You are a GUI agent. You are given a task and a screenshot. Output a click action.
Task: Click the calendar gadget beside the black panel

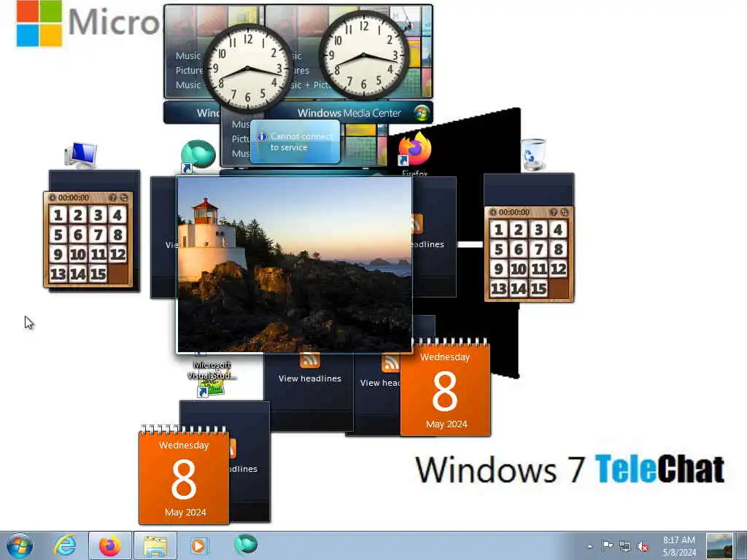446,387
